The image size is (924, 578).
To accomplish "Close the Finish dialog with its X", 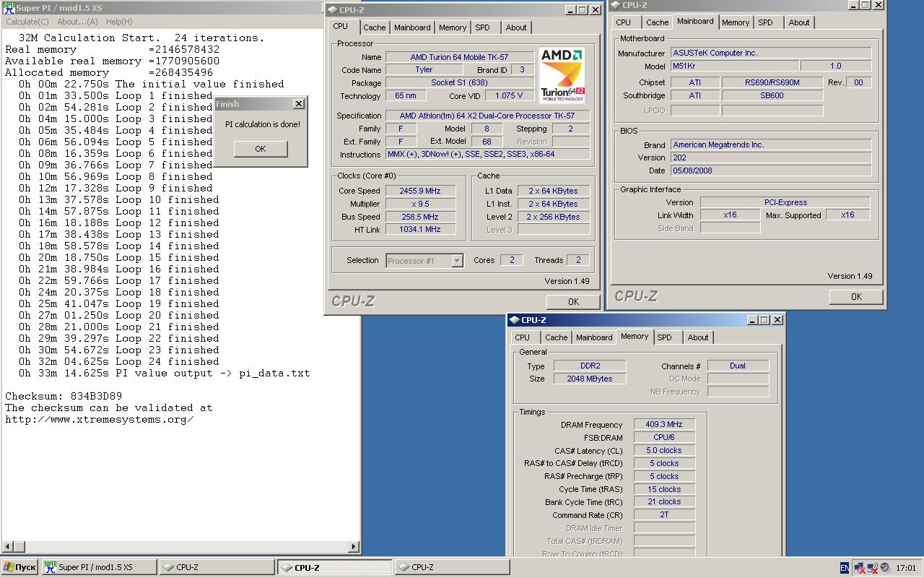I will [298, 104].
